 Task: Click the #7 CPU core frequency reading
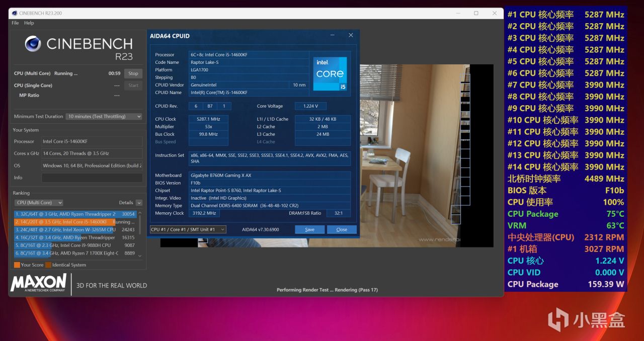pos(604,85)
